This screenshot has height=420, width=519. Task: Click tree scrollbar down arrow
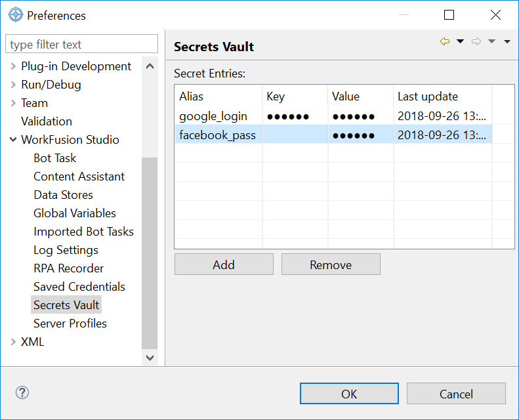150,358
